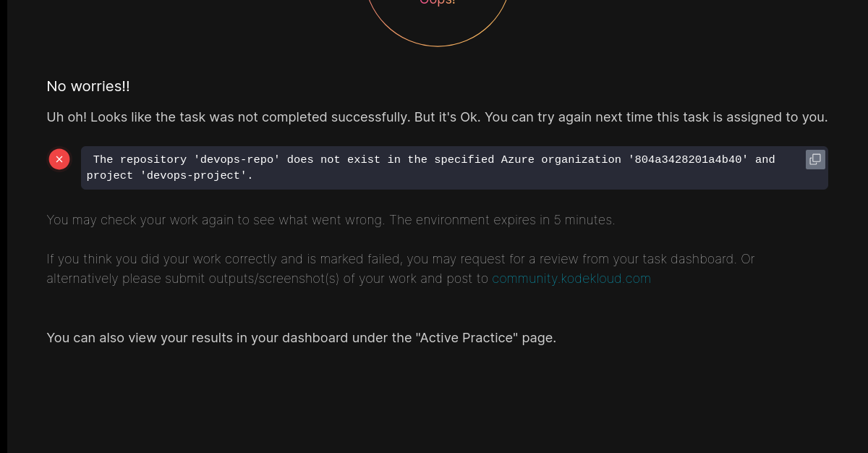
Task: Click the pink 'Oops!' text in the circle
Action: (x=438, y=2)
